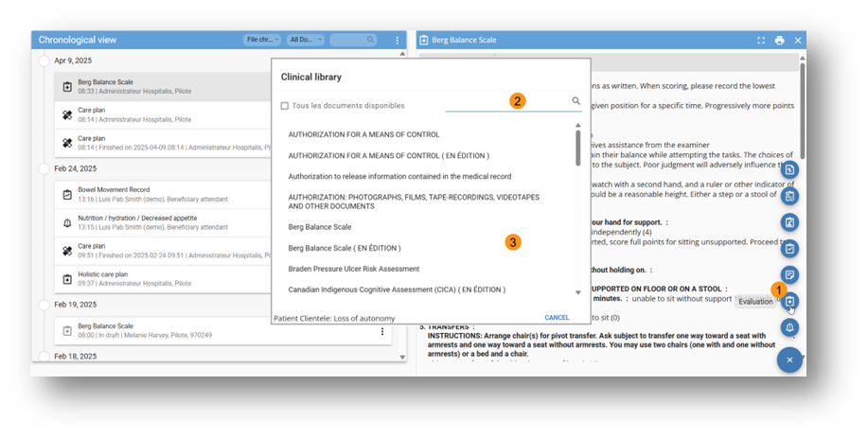This screenshot has height=438, width=868.
Task: Select Berg Balance Scale in library list
Action: tap(320, 227)
